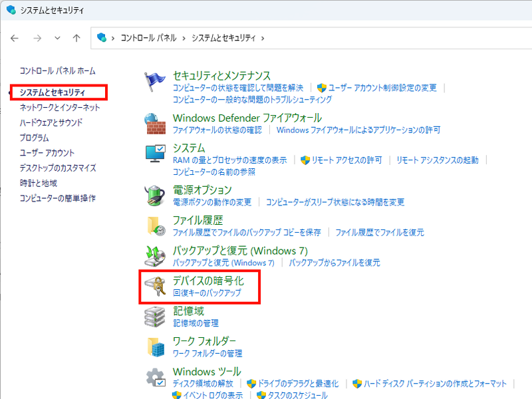
Task: Expand chevron after システムとセキュリティ in address bar
Action: click(x=263, y=39)
